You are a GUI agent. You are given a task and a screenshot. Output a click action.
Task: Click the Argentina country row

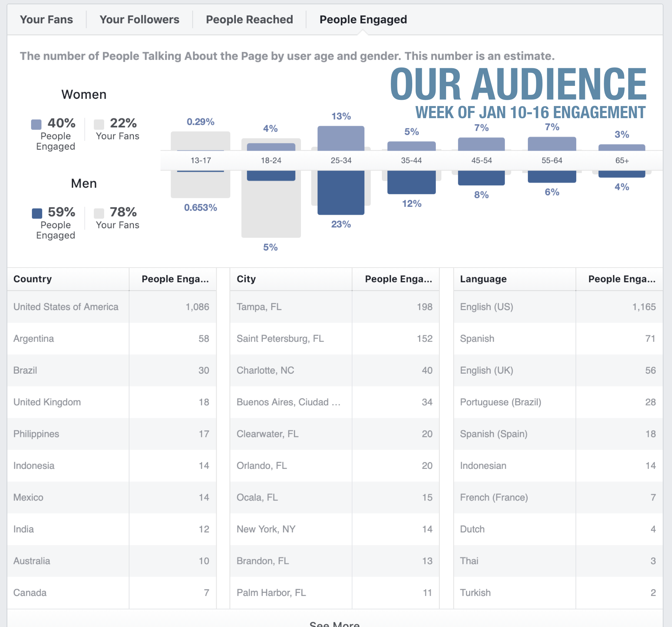[112, 339]
